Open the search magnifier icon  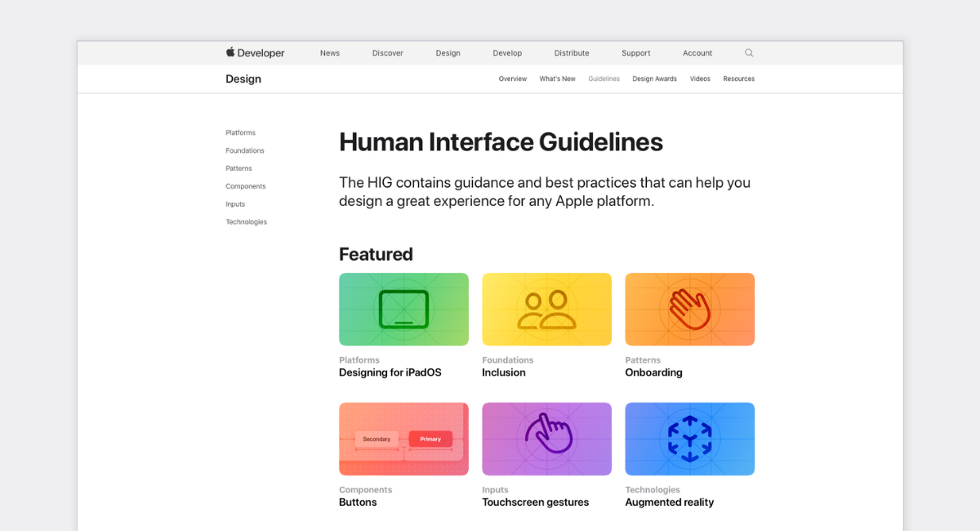pos(749,52)
